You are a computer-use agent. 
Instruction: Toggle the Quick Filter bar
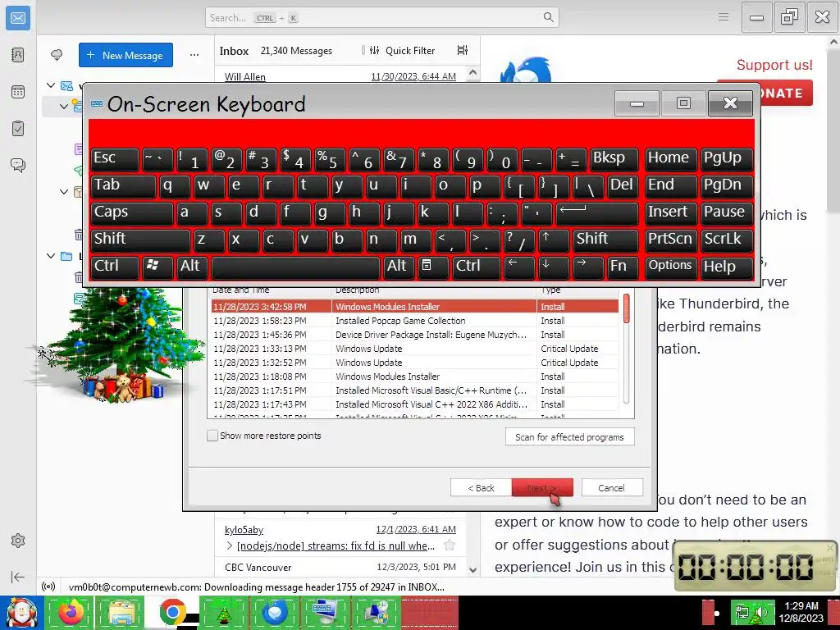[402, 50]
